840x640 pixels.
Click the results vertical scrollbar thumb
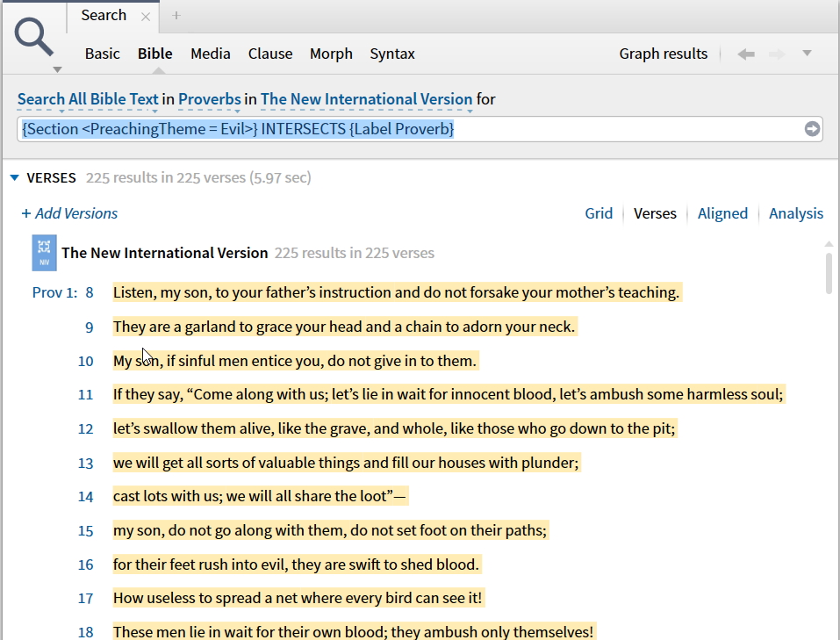click(829, 273)
